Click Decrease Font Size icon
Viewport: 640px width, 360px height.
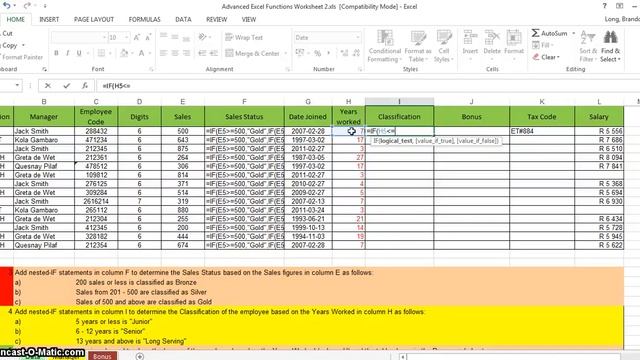tap(148, 38)
